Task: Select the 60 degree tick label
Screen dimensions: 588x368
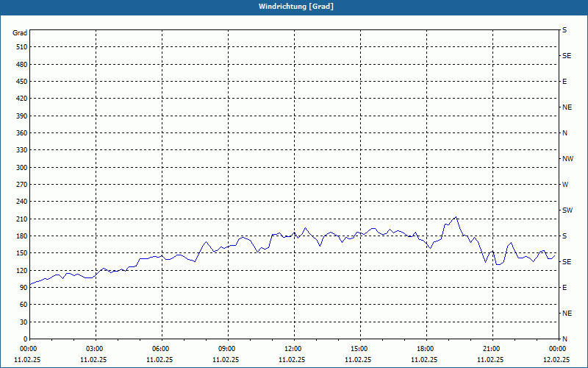Action: pos(24,305)
